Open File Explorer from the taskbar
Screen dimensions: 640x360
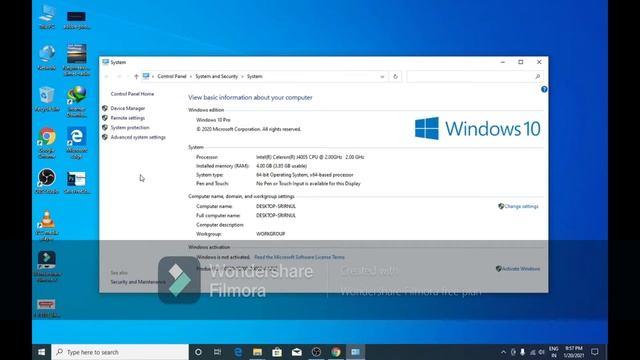[x=258, y=352]
